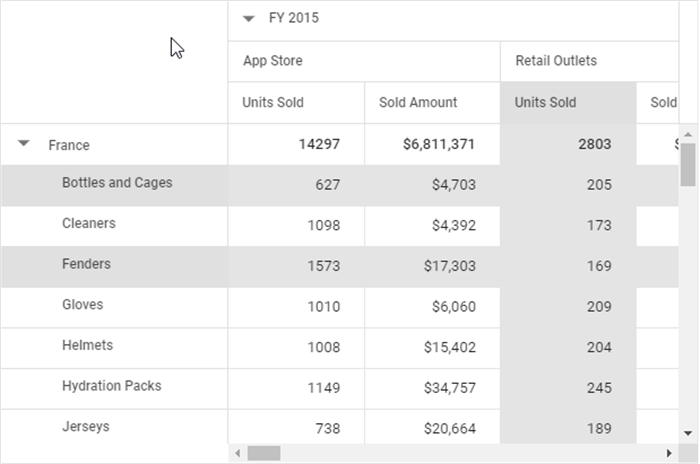Click the vertical scrollbar up arrow
The width and height of the screenshot is (700, 464).
click(x=688, y=135)
